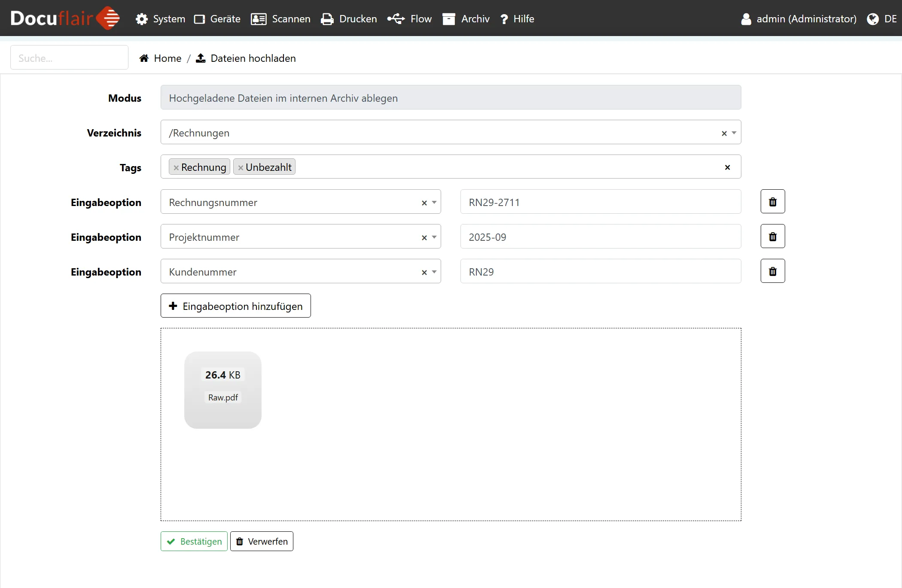Open language selector globe icon DE
The image size is (902, 588).
point(872,19)
